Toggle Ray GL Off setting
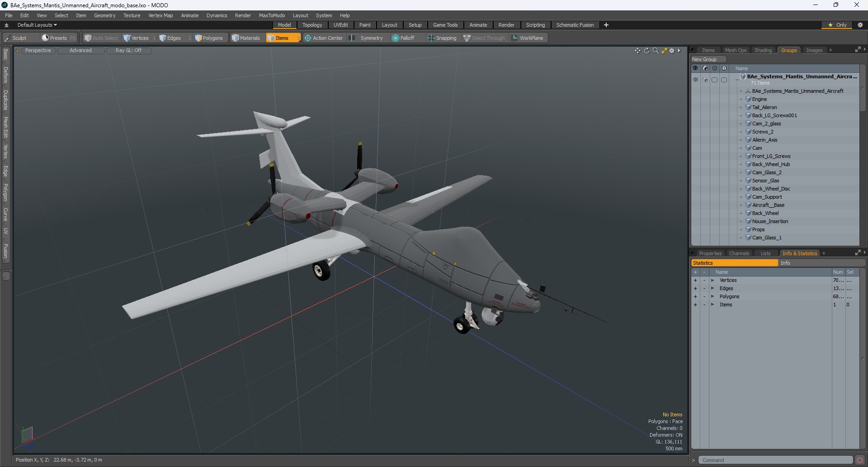 pos(128,51)
